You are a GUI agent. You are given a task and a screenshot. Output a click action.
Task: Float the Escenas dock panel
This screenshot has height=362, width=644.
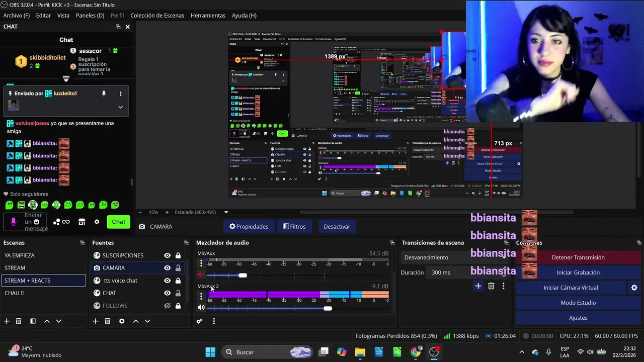click(x=82, y=243)
